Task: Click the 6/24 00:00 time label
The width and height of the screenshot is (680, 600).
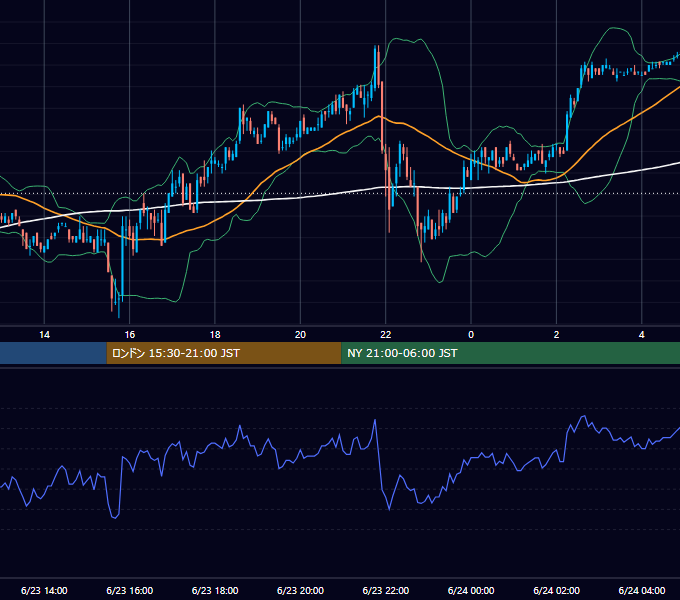Action: pyautogui.click(x=471, y=590)
